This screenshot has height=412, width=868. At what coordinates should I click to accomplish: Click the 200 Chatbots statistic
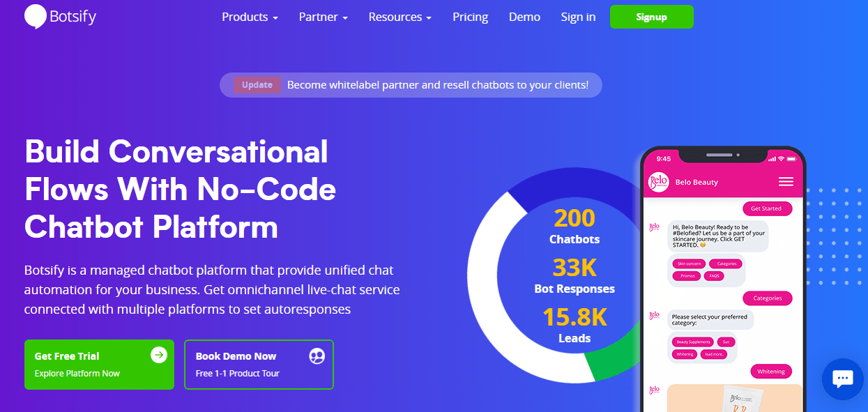point(574,227)
